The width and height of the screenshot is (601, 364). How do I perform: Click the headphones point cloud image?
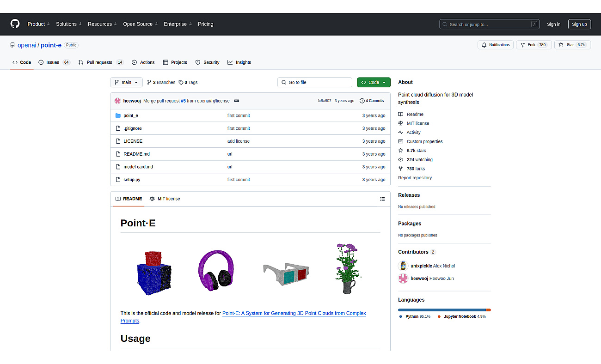click(216, 270)
